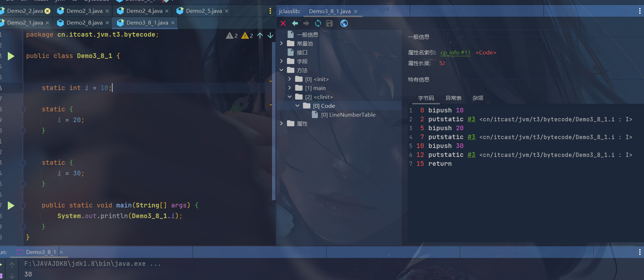Open Run tool window options menu
Viewport: 644px width, 280px height.
[x=640, y=252]
